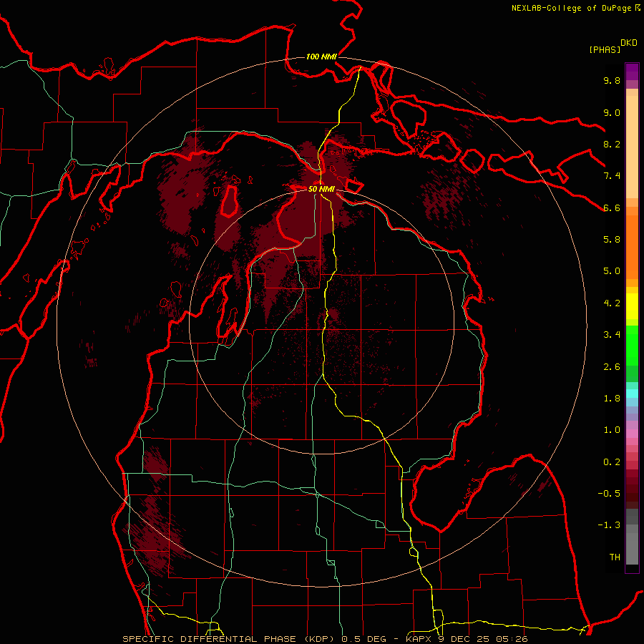Click the 6.6 value on color scale
Screen dimensions: 644x644
[612, 208]
